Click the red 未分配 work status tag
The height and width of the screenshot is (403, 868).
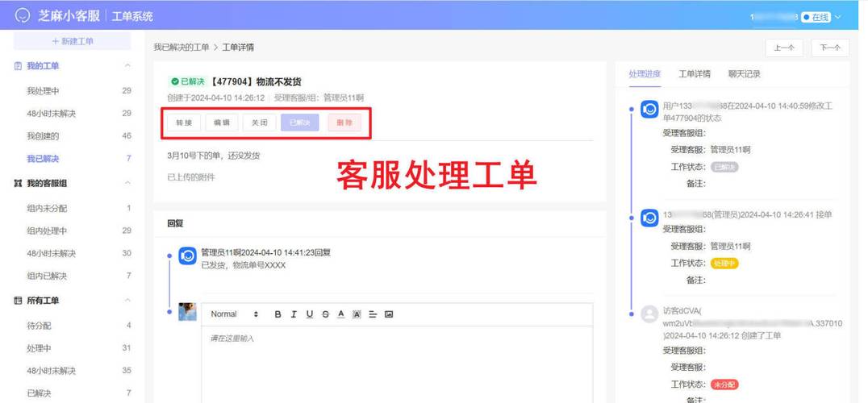[x=724, y=384]
